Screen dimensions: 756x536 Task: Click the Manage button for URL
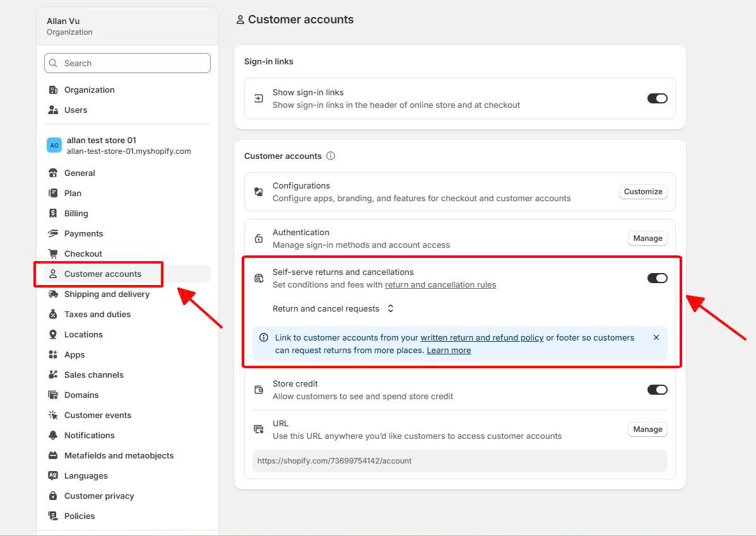point(647,429)
